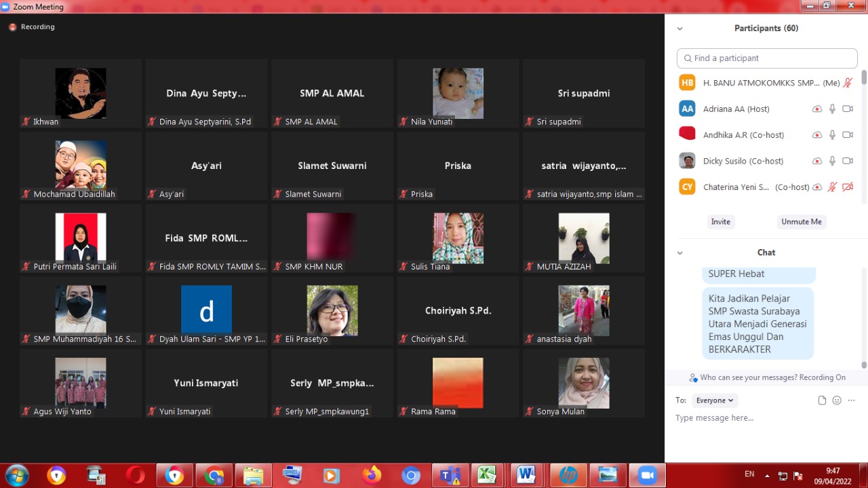
Task: Open the emoji picker in chat
Action: [x=837, y=400]
